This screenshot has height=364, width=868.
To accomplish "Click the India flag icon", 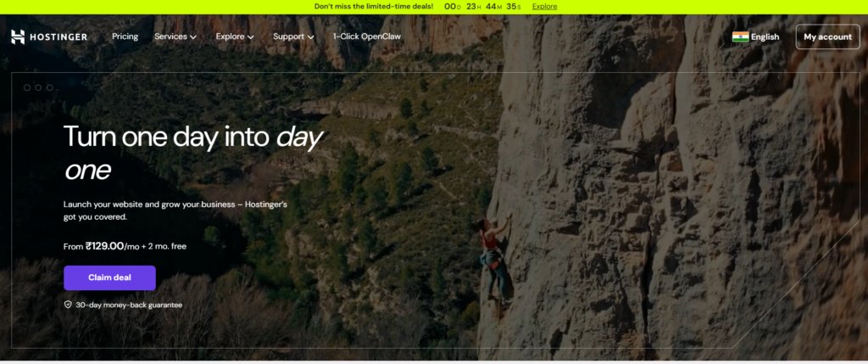I will (740, 36).
